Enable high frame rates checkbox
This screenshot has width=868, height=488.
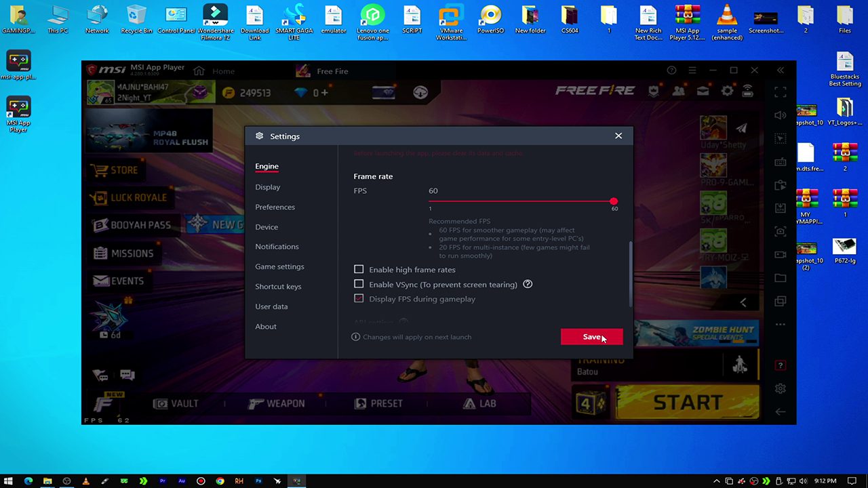pyautogui.click(x=359, y=269)
